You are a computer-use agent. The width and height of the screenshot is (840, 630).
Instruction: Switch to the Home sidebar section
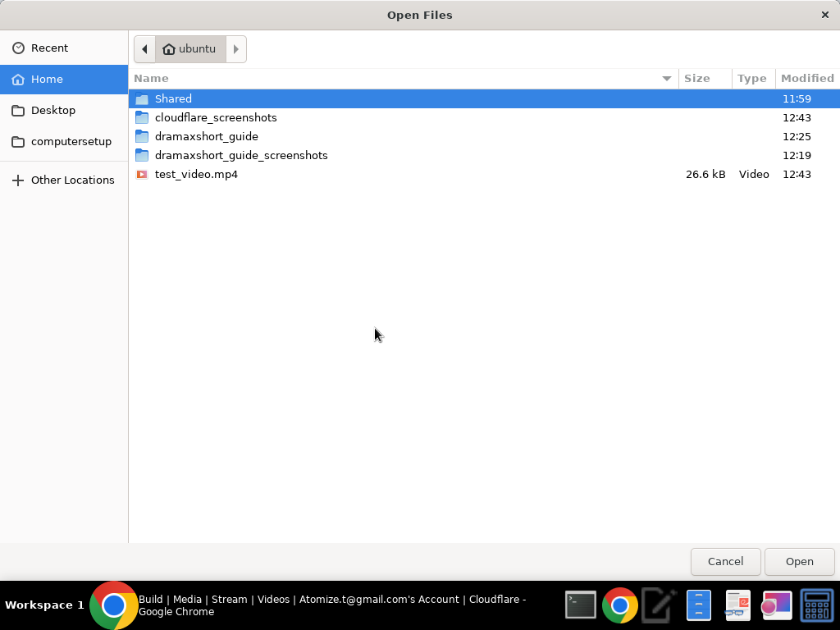[x=48, y=79]
